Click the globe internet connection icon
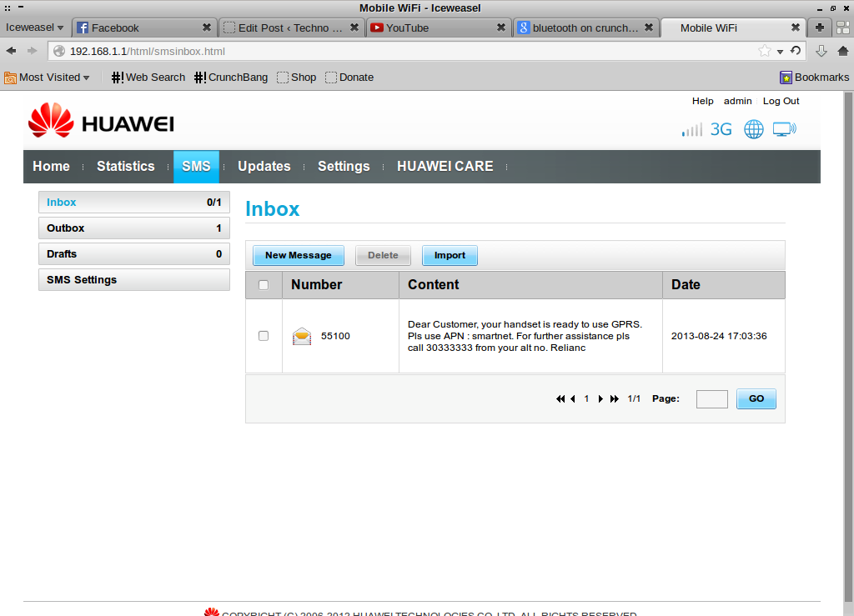The height and width of the screenshot is (616, 854). pyautogui.click(x=753, y=129)
